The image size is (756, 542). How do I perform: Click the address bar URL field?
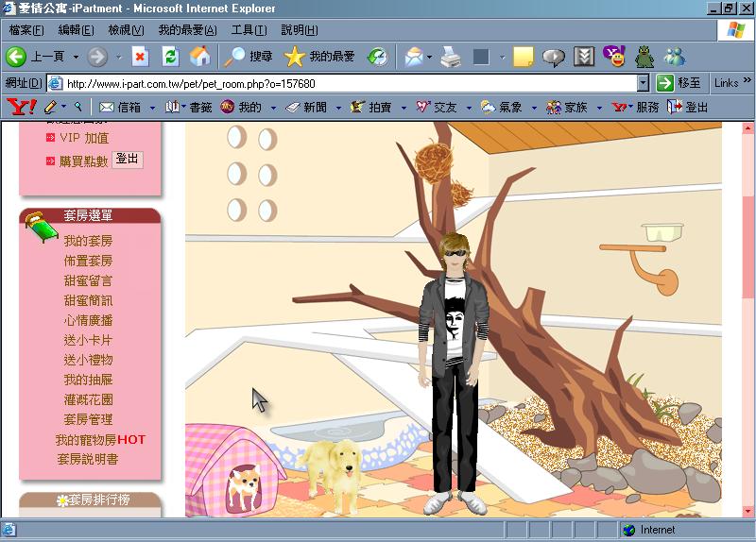click(345, 83)
